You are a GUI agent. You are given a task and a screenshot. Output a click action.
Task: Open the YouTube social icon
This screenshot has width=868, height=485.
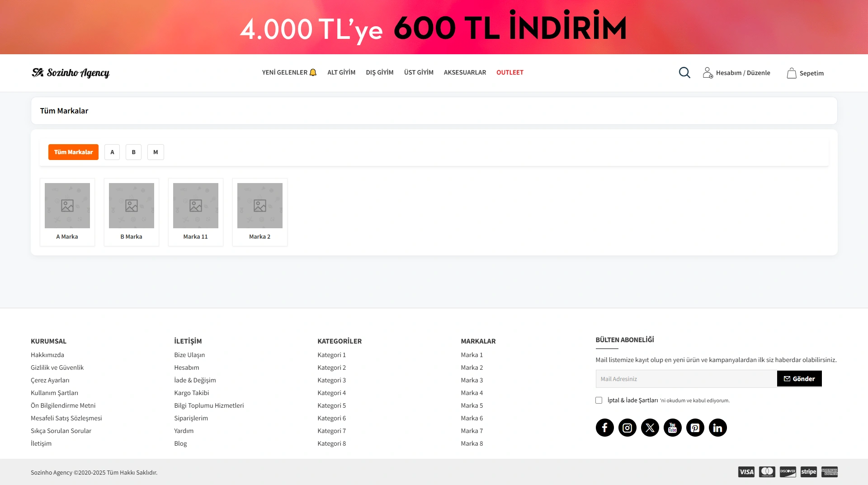click(x=672, y=427)
